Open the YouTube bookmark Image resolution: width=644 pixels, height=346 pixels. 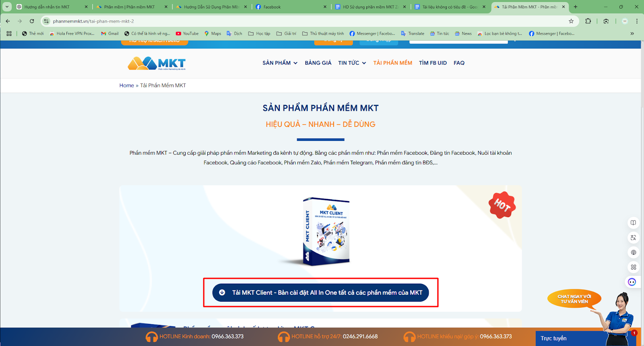click(187, 33)
